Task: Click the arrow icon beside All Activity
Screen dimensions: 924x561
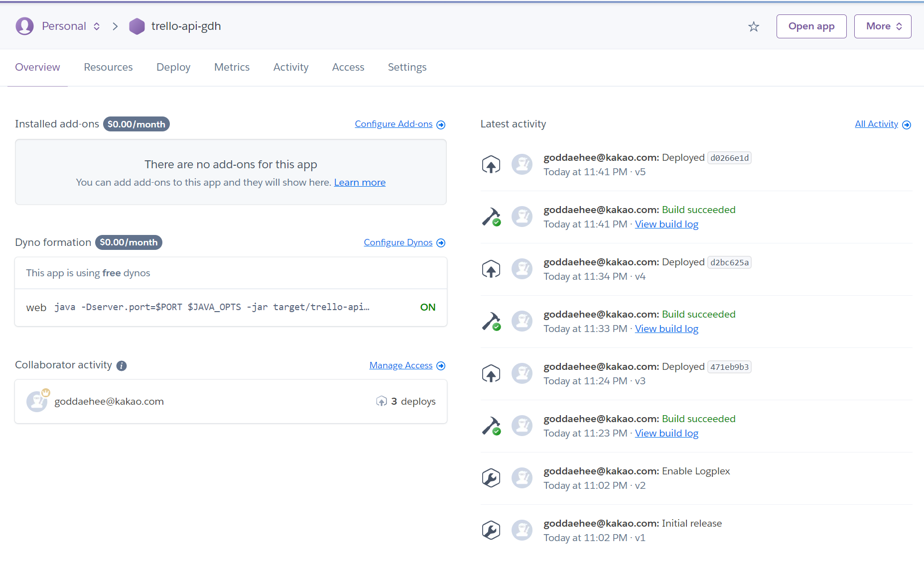Action: (x=907, y=125)
